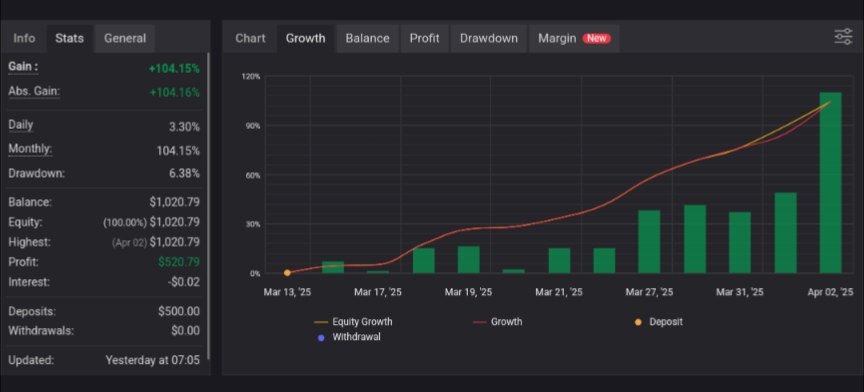Click the 60% y-axis label
This screenshot has height=392, width=864.
pyautogui.click(x=253, y=175)
